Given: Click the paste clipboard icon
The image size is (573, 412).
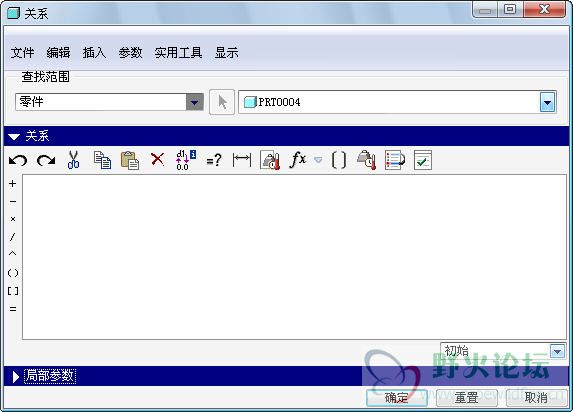Looking at the screenshot, I should [x=130, y=160].
